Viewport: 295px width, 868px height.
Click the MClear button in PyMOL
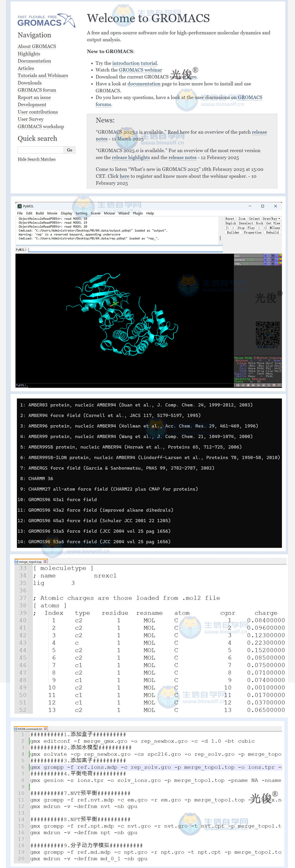[x=275, y=228]
